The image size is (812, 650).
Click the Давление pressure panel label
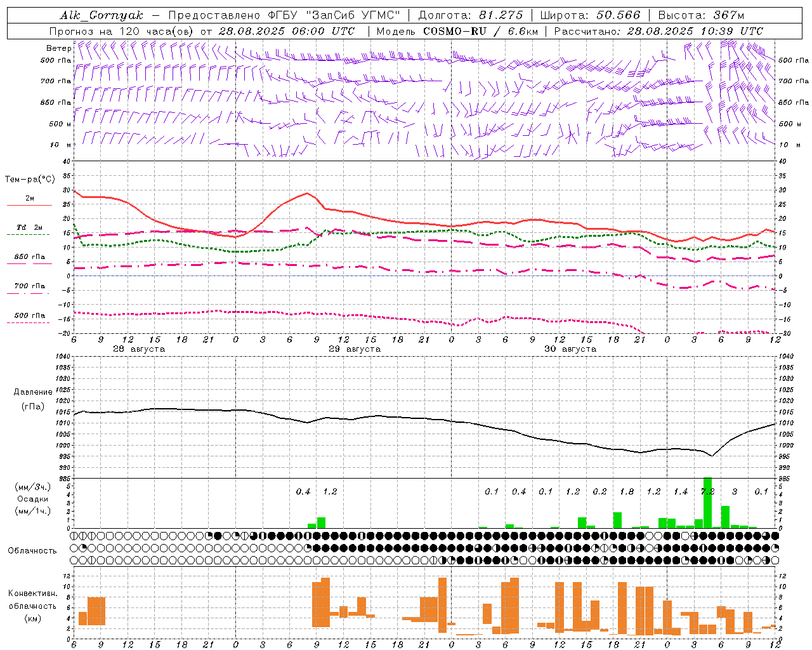coord(33,392)
